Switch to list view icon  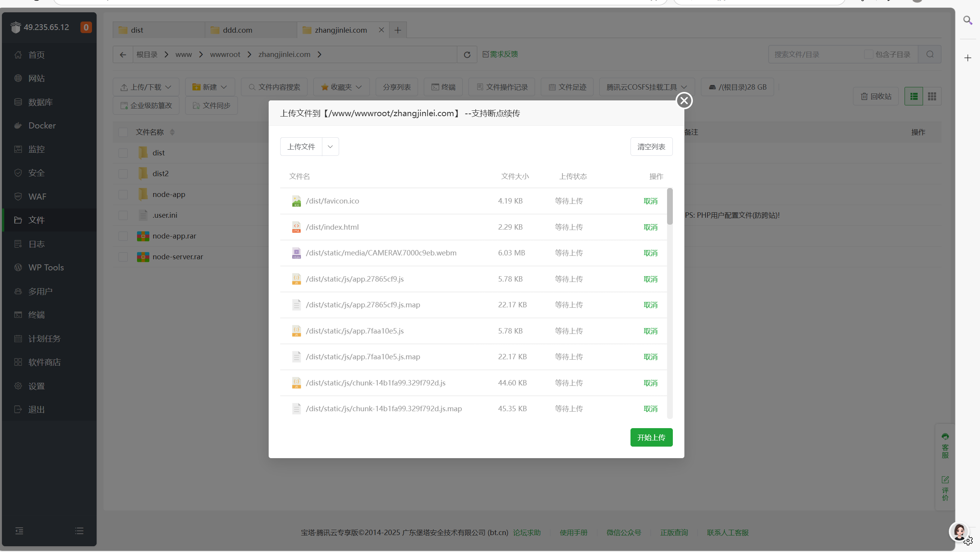click(x=913, y=96)
